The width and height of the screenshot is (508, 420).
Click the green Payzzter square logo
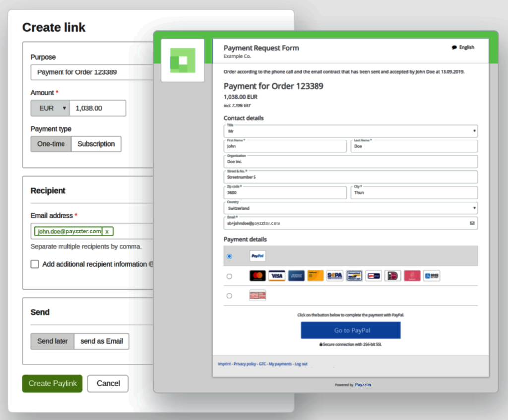coord(183,59)
